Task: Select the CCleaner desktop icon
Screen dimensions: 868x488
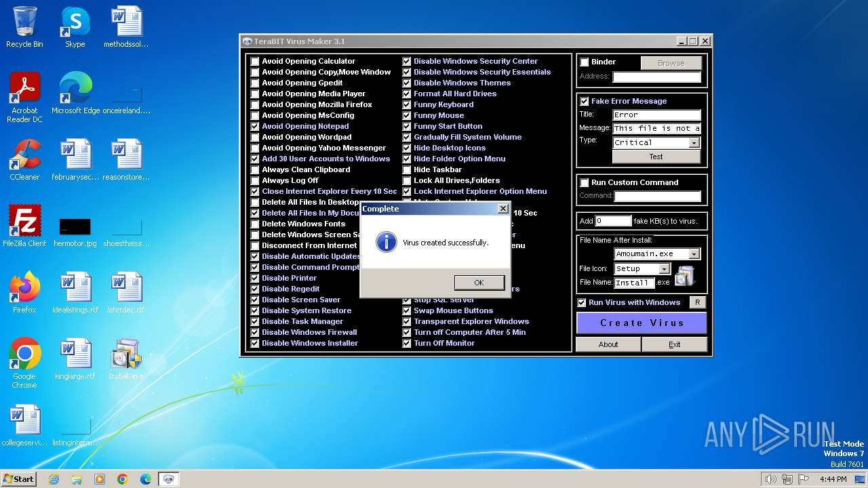Action: (24, 160)
